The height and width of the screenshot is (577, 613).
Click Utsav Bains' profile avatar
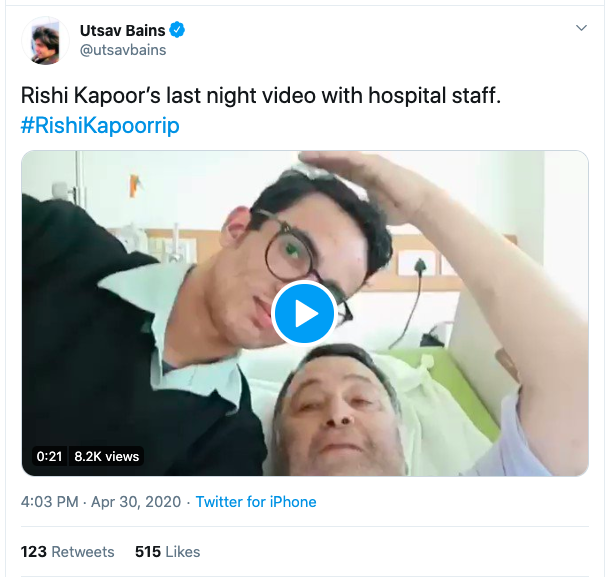click(44, 42)
